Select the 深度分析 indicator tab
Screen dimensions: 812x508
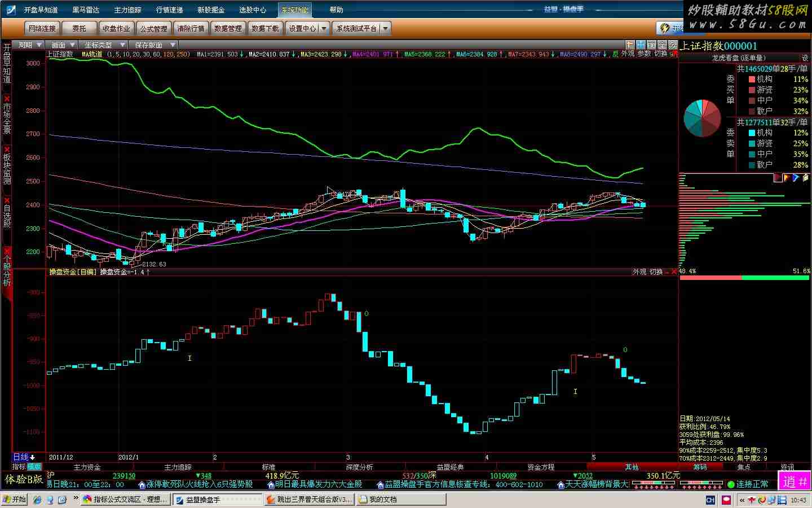[x=360, y=467]
